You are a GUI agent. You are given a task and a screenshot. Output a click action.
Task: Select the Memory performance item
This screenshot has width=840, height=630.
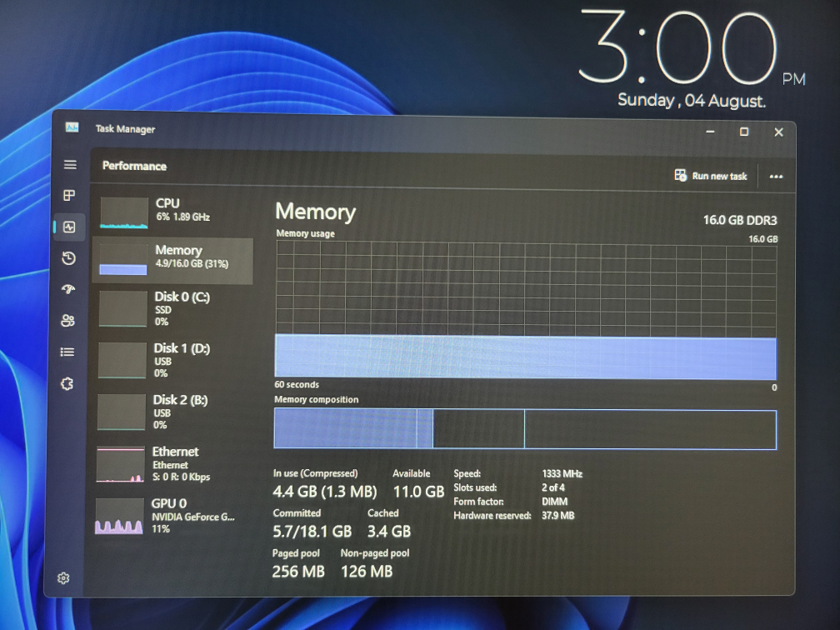pyautogui.click(x=172, y=260)
